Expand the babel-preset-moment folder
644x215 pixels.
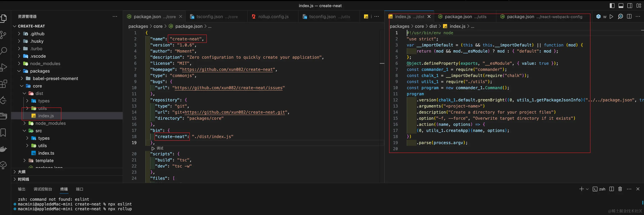pos(22,78)
